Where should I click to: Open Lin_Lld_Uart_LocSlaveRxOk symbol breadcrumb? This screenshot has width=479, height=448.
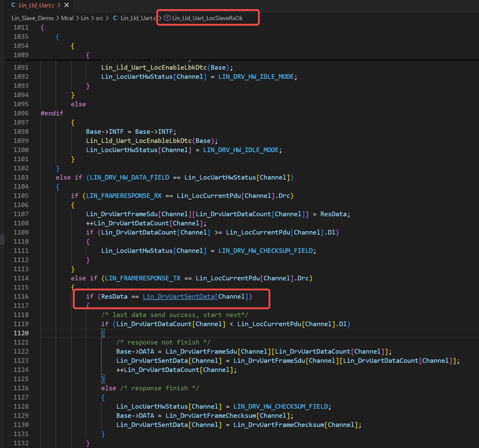(x=207, y=18)
